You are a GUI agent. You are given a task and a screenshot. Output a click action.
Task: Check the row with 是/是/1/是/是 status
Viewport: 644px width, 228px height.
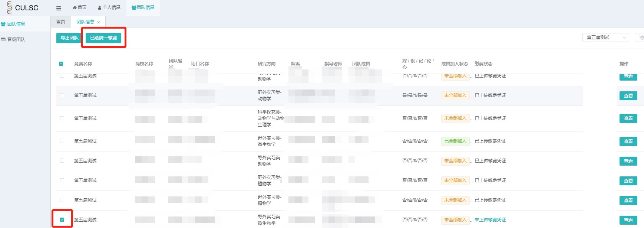(x=62, y=95)
